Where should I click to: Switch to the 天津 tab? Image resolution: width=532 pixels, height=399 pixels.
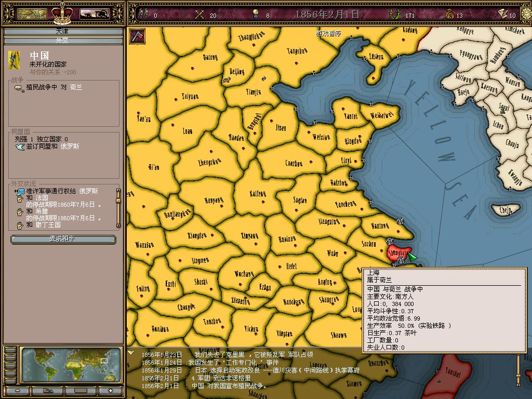click(x=63, y=32)
